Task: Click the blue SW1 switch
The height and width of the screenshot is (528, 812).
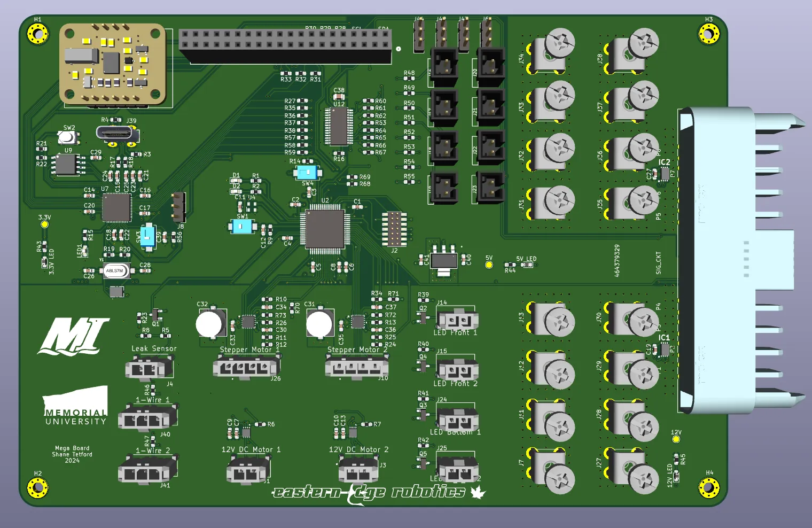Action: click(241, 227)
